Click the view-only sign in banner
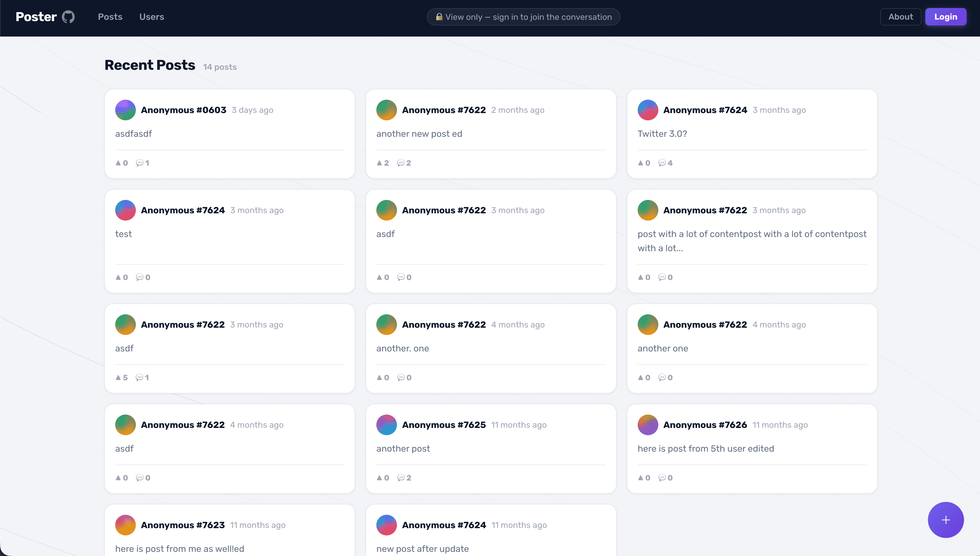This screenshot has height=556, width=980. (523, 17)
